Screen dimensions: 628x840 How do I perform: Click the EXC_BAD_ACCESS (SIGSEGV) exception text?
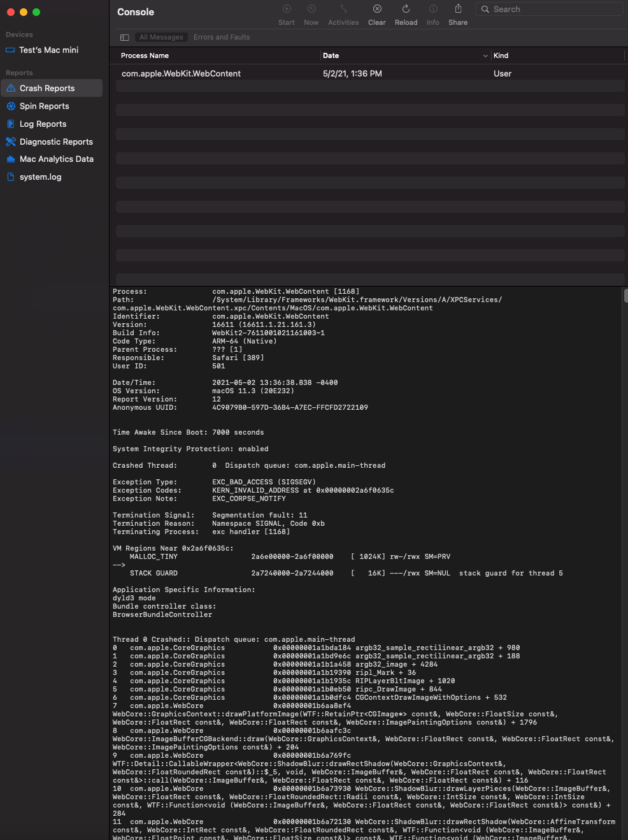point(264,482)
